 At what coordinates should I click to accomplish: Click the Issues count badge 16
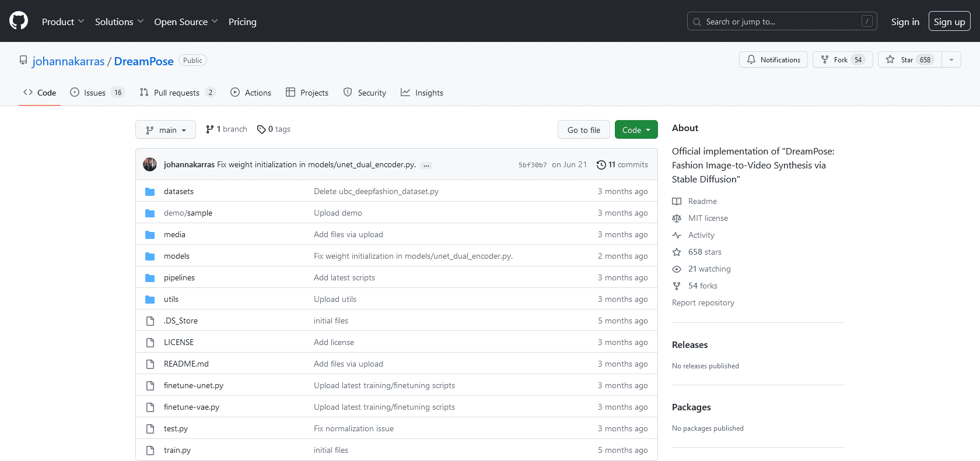click(x=118, y=93)
